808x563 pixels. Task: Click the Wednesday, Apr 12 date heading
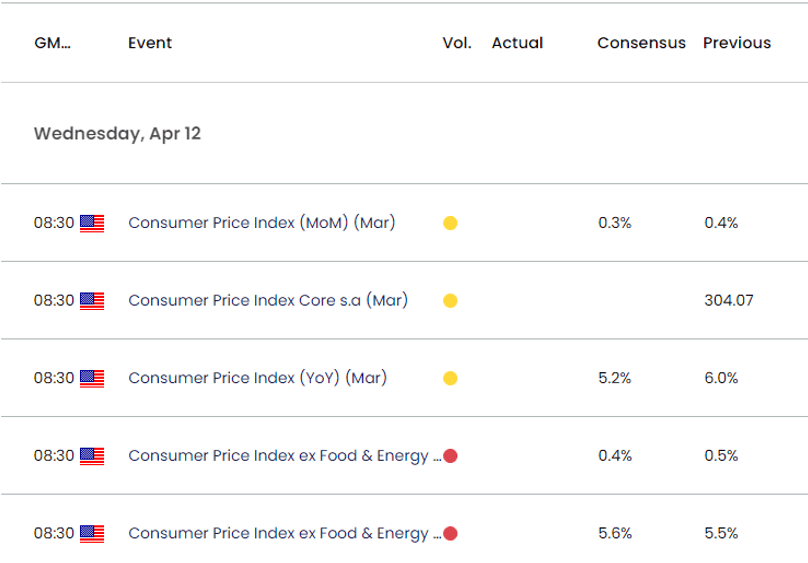[117, 133]
